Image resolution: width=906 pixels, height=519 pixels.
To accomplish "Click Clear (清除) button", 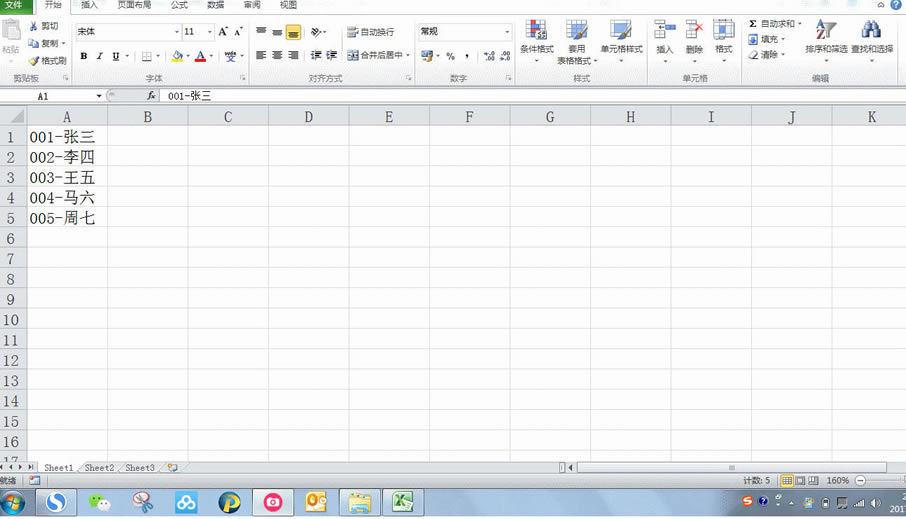I will pos(767,55).
